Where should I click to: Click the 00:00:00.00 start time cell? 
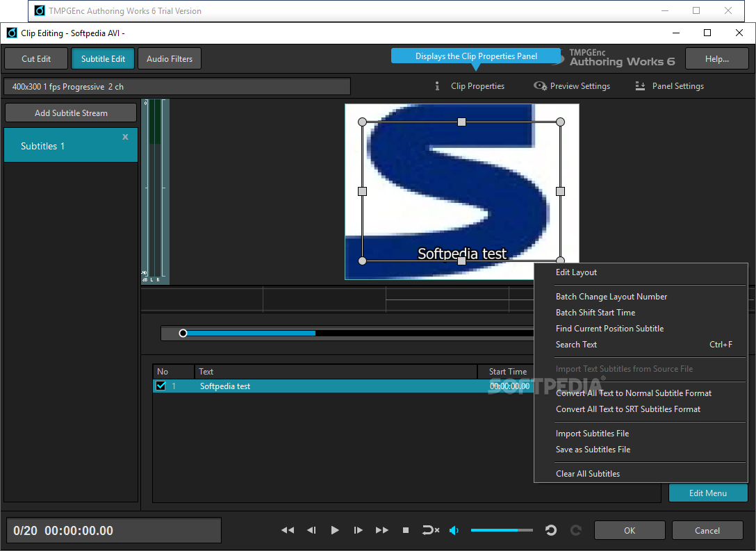(509, 386)
